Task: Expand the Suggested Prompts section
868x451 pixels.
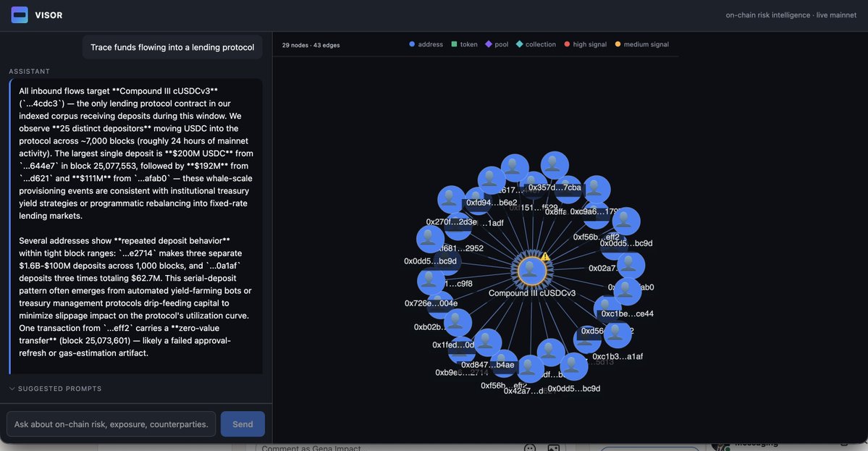Action: 55,389
